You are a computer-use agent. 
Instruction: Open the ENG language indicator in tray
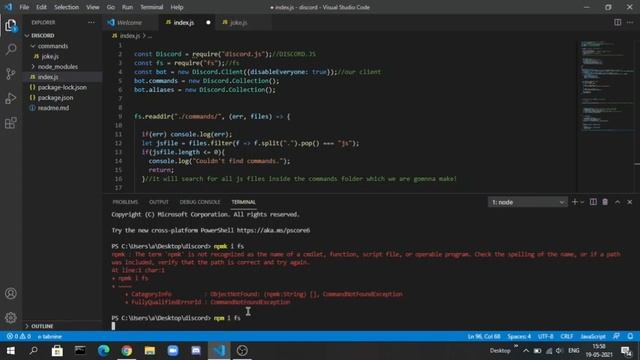[573, 351]
